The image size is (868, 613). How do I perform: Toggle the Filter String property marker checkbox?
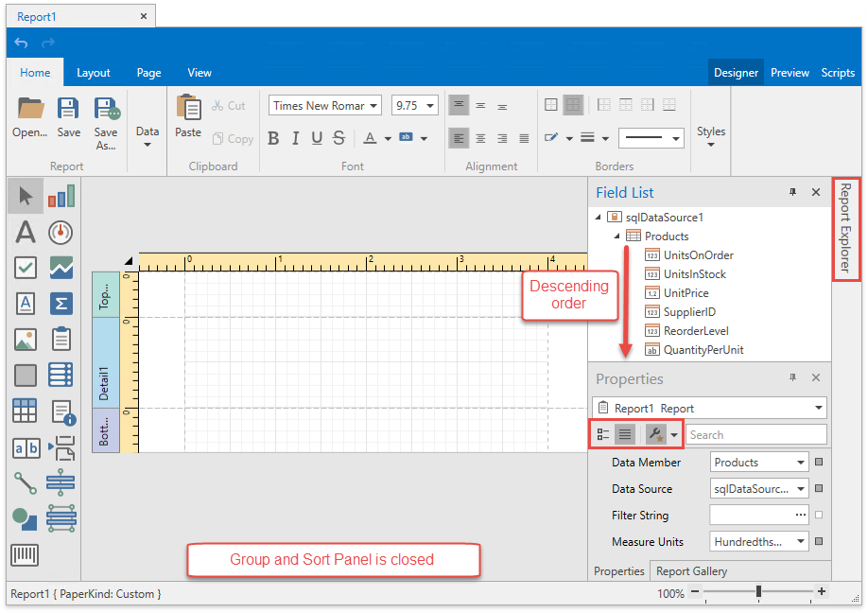819,516
